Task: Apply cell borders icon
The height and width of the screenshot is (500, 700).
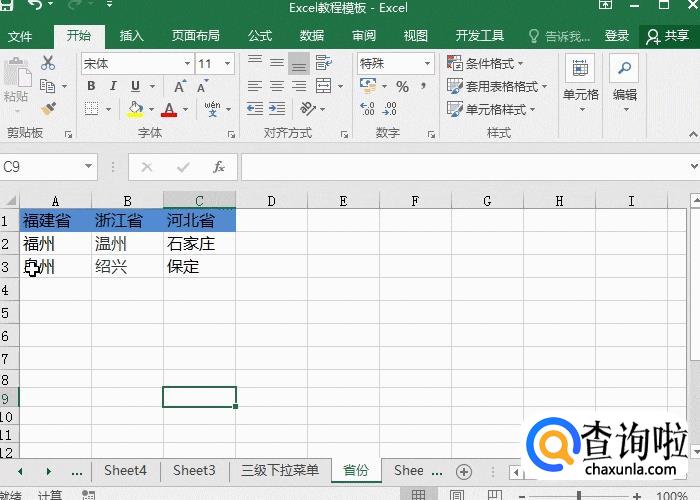Action: point(92,108)
